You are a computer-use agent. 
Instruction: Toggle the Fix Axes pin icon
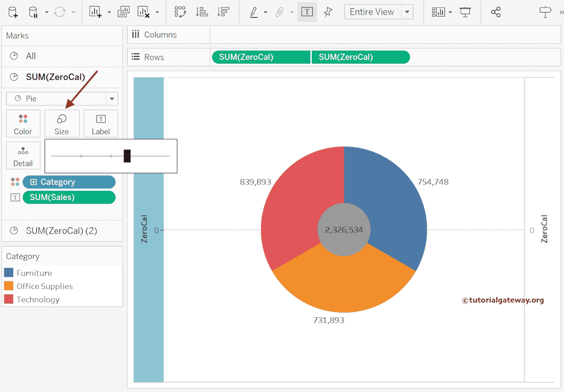click(328, 12)
